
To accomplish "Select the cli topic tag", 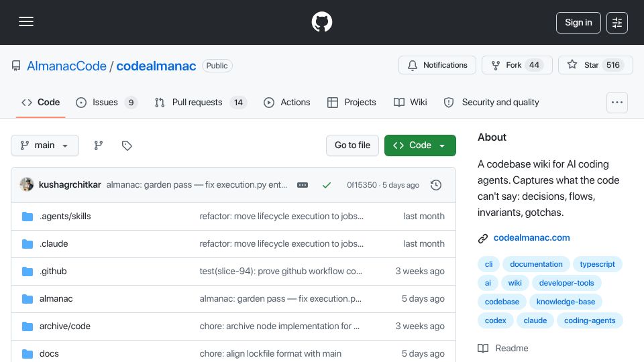I will coord(488,264).
